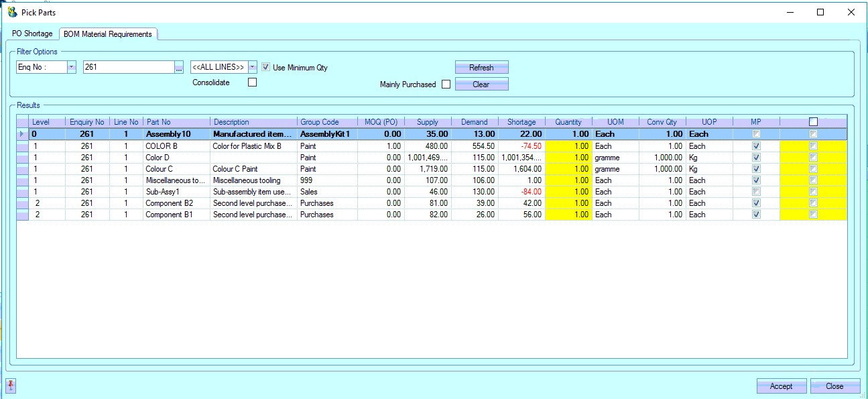Image resolution: width=868 pixels, height=399 pixels.
Task: Toggle the Use Minimum Qty checkbox
Action: [266, 67]
